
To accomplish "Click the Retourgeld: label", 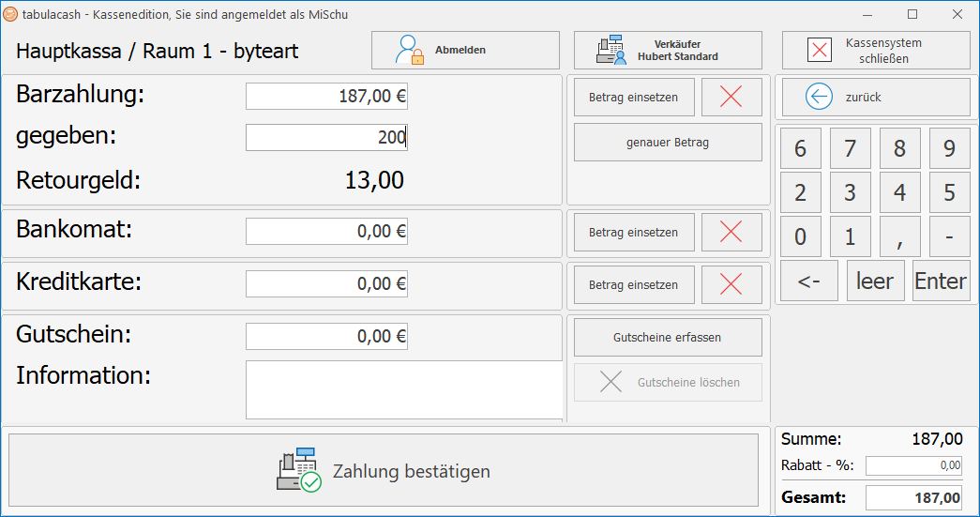I will (78, 180).
